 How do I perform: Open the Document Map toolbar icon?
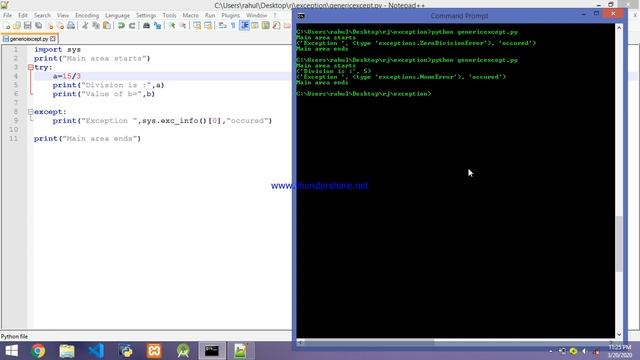coord(266,26)
